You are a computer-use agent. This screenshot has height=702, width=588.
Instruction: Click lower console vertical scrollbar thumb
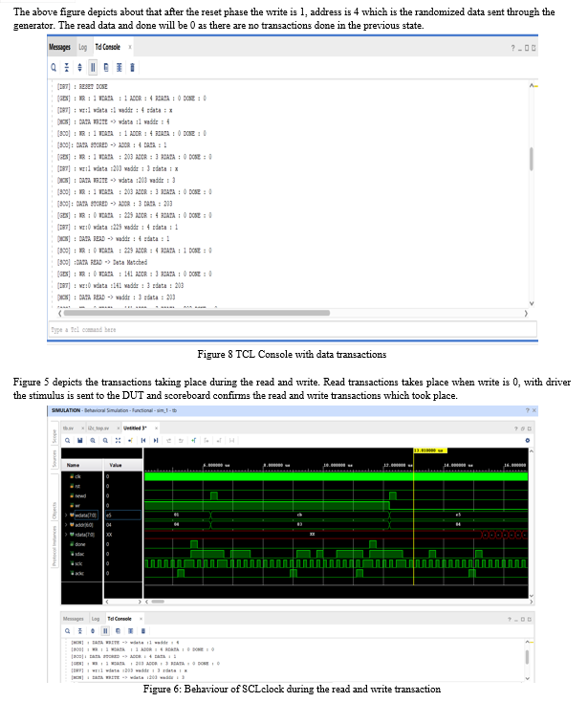coord(527,657)
